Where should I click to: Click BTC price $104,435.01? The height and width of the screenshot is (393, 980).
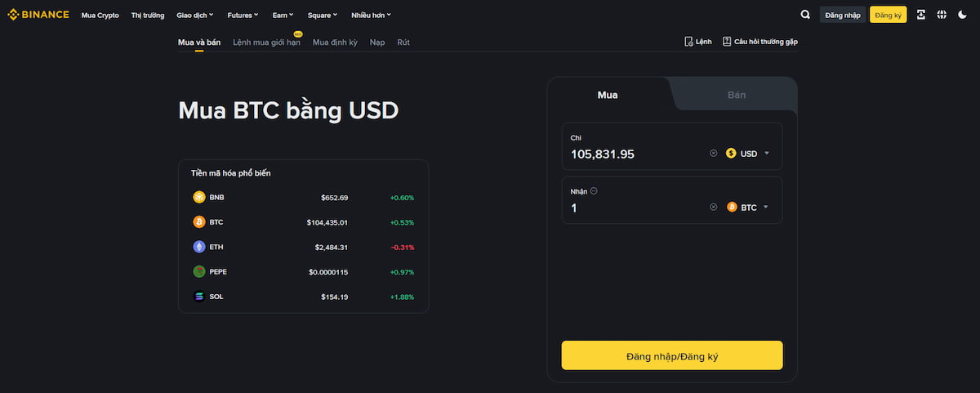click(327, 222)
